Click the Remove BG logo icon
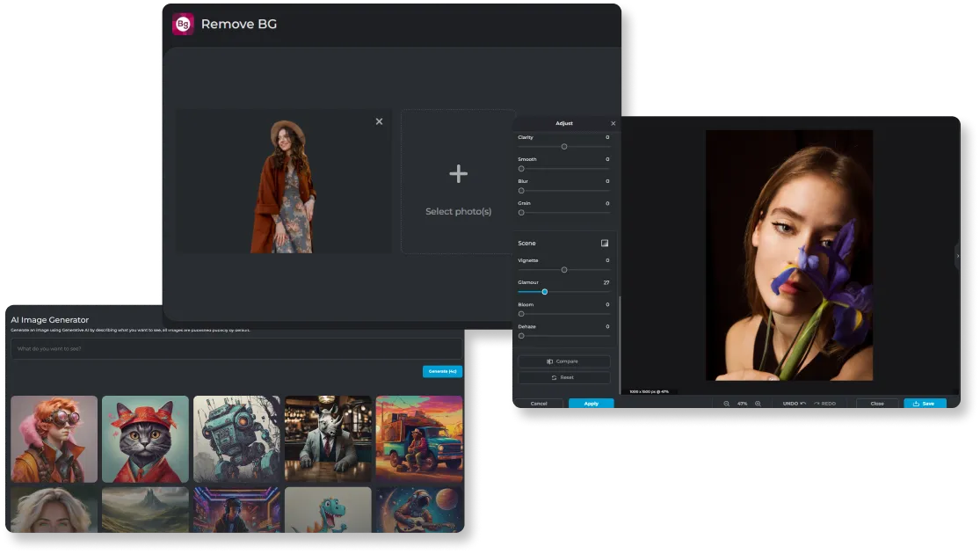Image resolution: width=980 pixels, height=554 pixels. pyautogui.click(x=183, y=25)
